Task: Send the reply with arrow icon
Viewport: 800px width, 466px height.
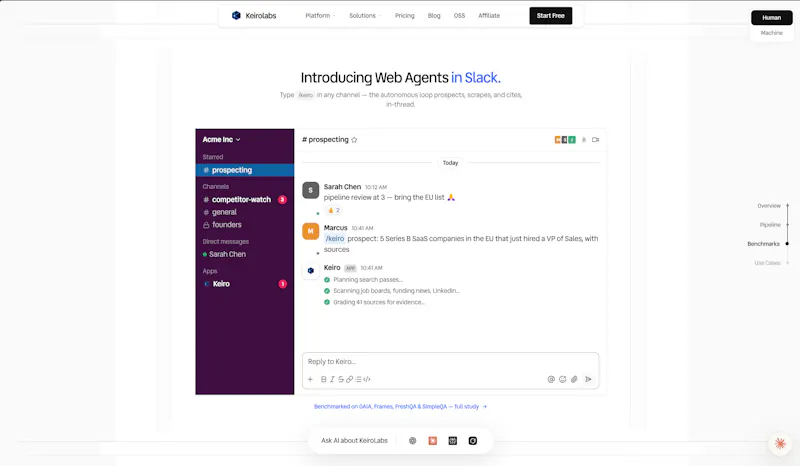Action: (588, 379)
